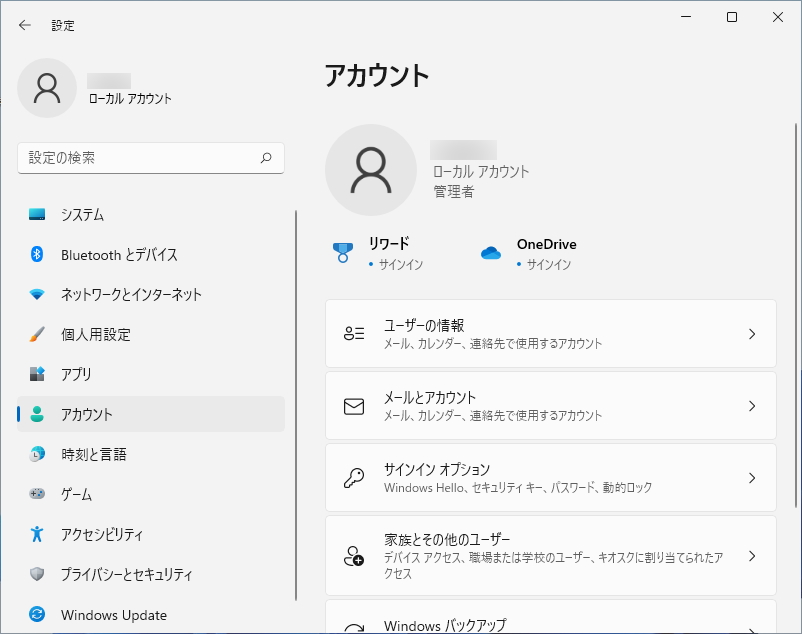Image resolution: width=802 pixels, height=634 pixels.
Task: Expand 家族とその他のユーザー chevron
Action: coord(752,556)
